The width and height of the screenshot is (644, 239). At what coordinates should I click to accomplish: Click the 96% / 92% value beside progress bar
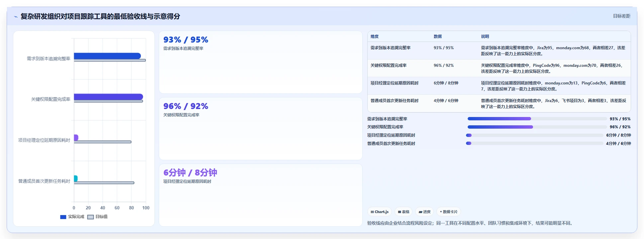620,127
